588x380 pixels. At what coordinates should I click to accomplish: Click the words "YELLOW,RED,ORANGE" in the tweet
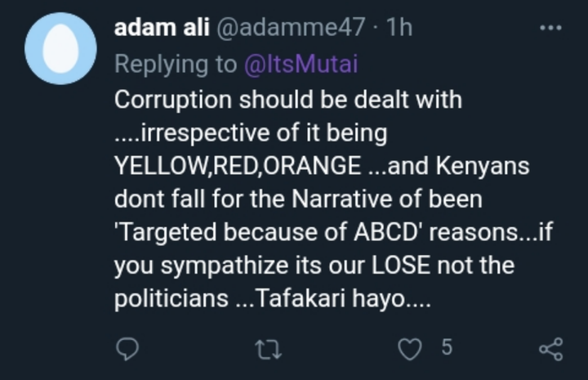coord(237,166)
